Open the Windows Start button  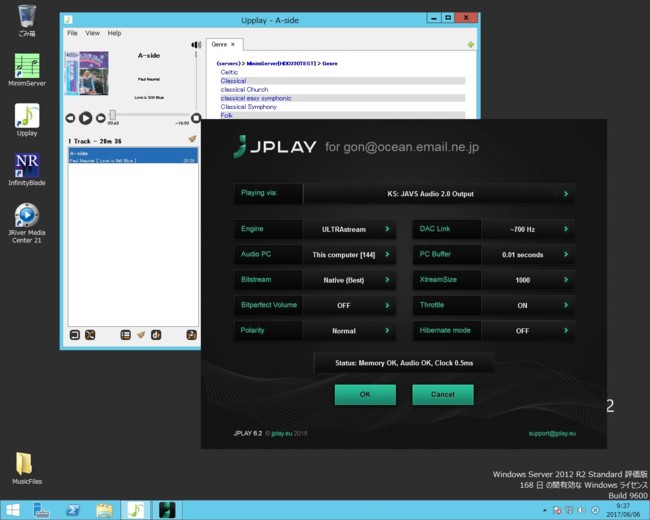click(x=12, y=510)
